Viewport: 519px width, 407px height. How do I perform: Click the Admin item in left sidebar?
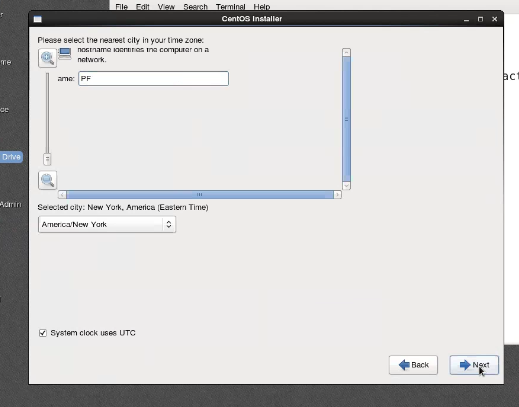10,204
